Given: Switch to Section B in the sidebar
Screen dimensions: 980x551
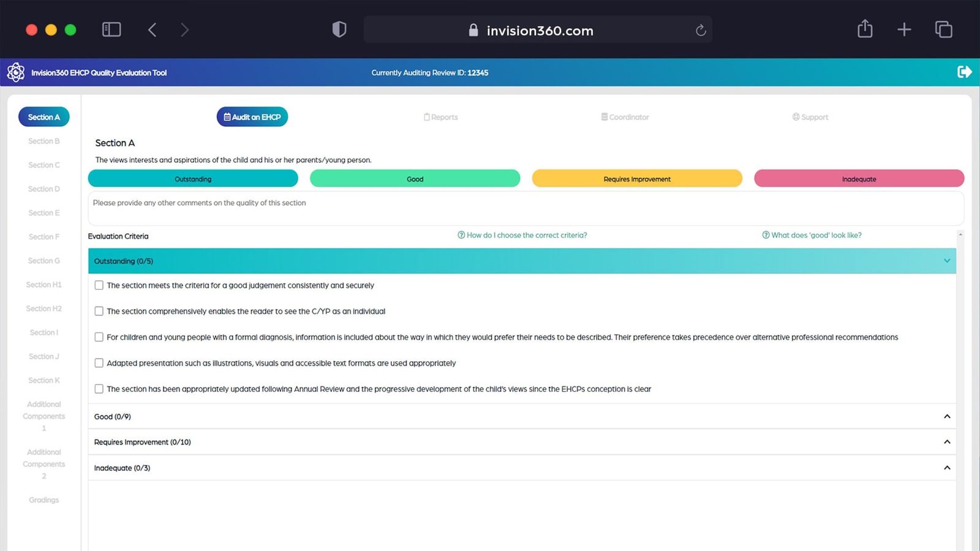Looking at the screenshot, I should pyautogui.click(x=43, y=141).
